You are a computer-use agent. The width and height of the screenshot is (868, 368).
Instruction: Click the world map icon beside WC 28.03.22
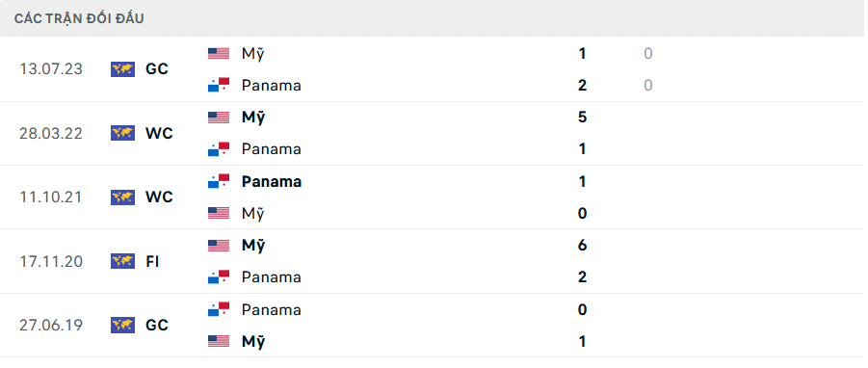point(123,133)
